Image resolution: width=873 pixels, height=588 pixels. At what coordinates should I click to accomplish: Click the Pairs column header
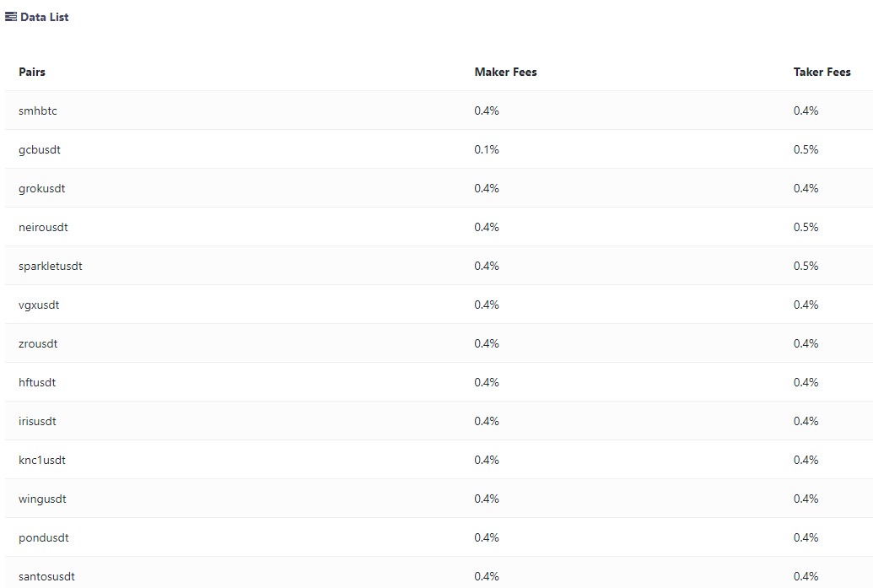click(32, 73)
